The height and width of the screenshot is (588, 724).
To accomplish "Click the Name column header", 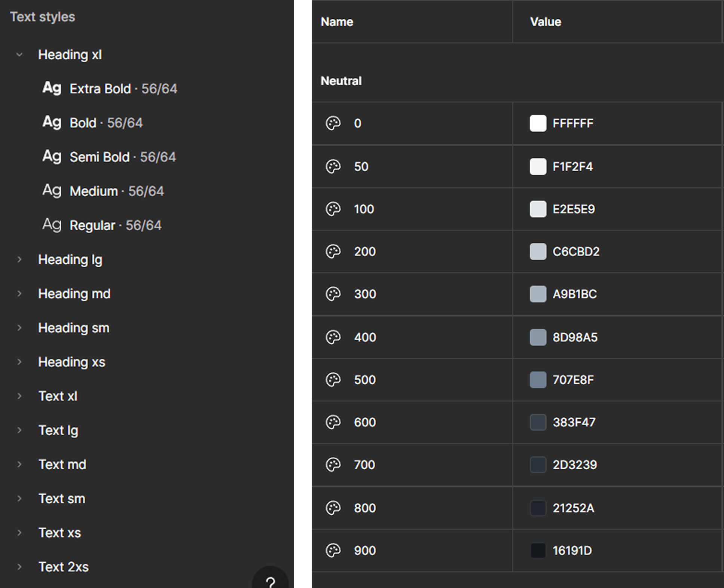I will (336, 22).
